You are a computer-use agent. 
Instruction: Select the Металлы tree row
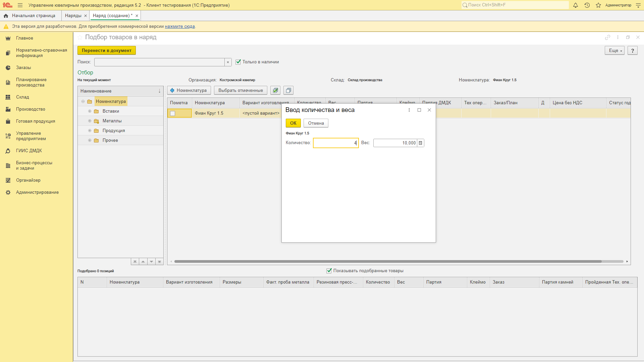121,121
